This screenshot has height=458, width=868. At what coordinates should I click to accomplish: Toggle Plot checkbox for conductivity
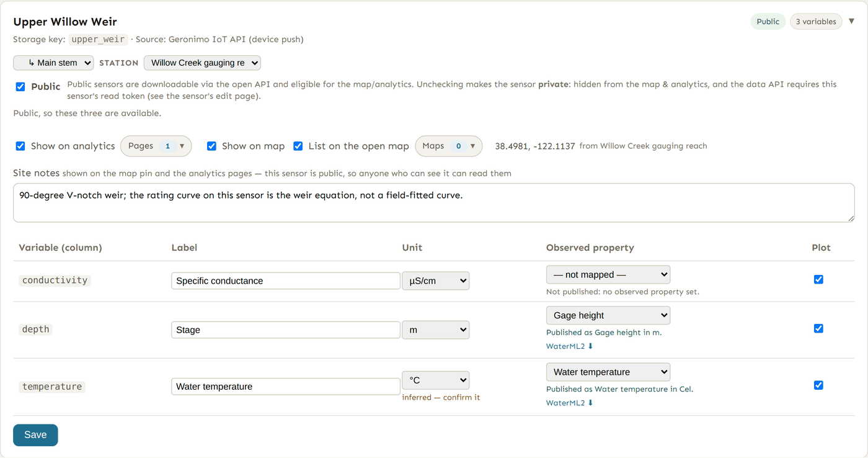(x=818, y=279)
